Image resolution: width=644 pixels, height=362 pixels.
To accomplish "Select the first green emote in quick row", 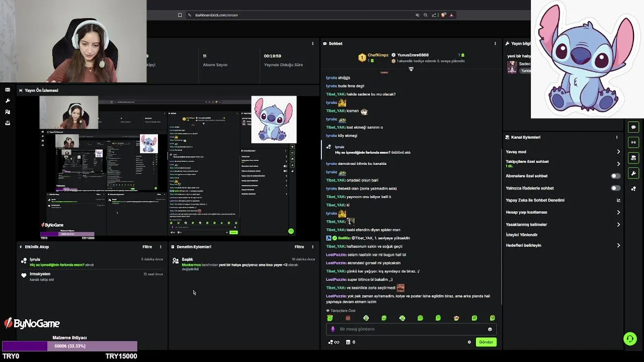I will 330,318.
